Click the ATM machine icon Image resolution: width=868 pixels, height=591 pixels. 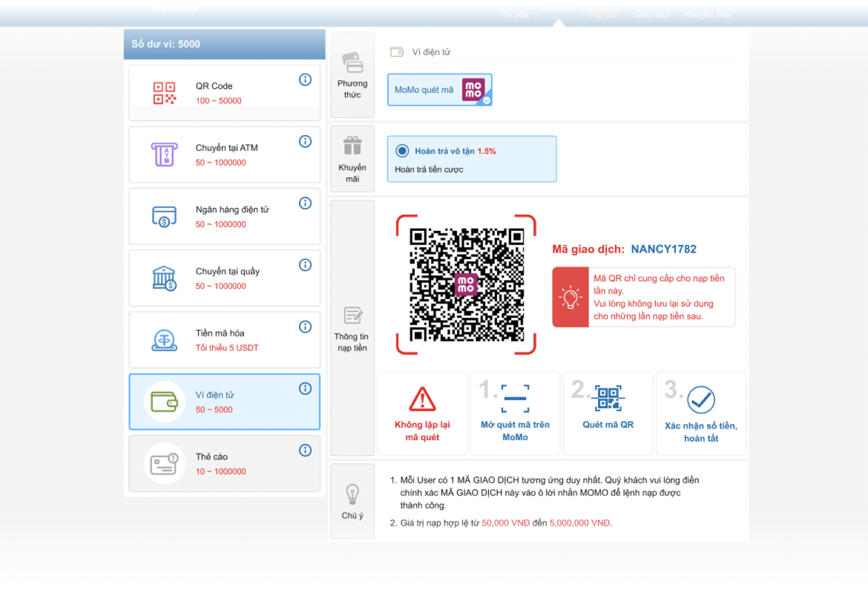(x=164, y=155)
